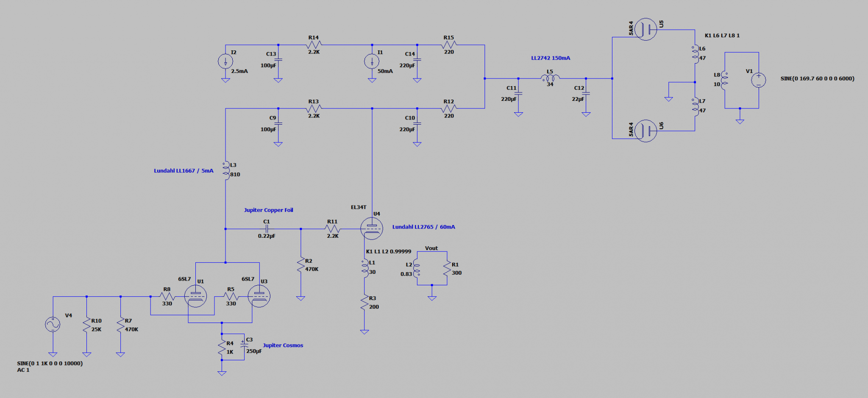Select the 'K1 L6 L7 L8 1' directive

tap(722, 36)
